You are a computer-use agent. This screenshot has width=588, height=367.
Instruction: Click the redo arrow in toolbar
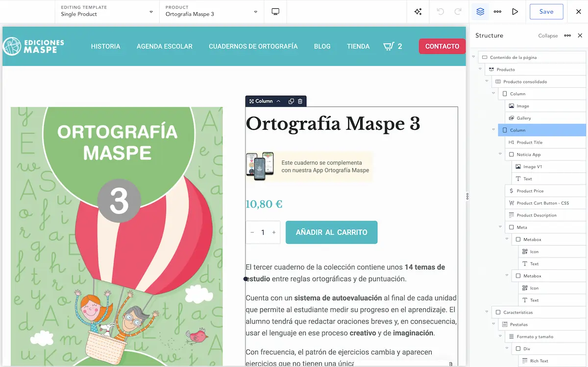point(458,12)
